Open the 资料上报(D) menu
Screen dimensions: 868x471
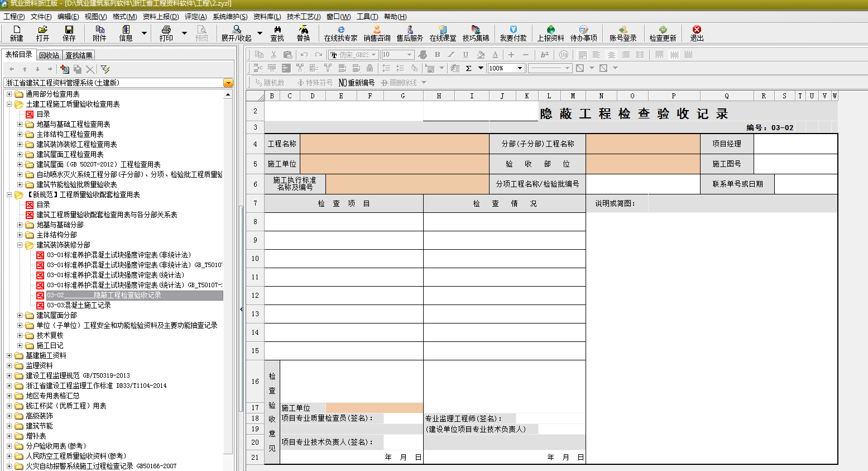pos(161,17)
